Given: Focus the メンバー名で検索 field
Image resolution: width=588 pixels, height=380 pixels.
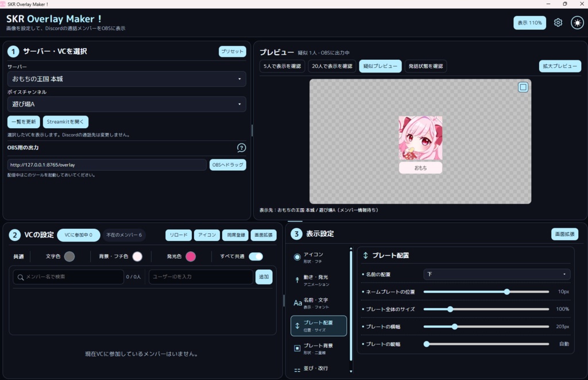Looking at the screenshot, I should click(68, 277).
